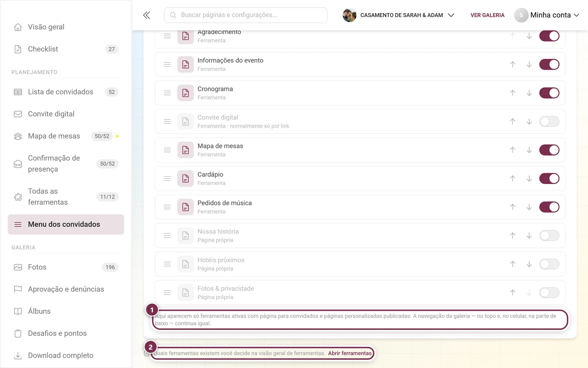Open the Checklist page
The image size is (588, 368).
pos(66,49)
